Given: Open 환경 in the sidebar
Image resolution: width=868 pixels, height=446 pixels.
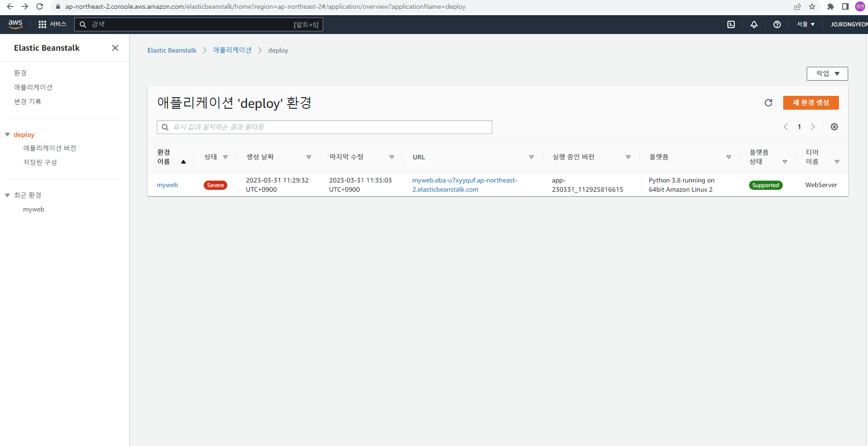Looking at the screenshot, I should point(20,73).
